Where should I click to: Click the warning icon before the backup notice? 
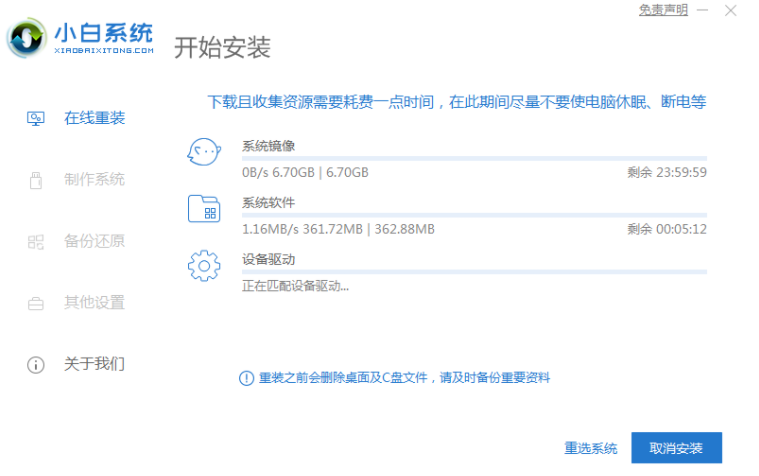pos(246,378)
